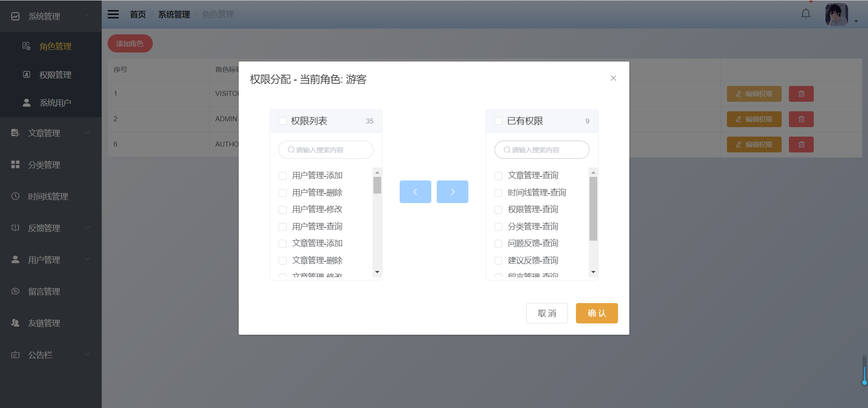Click the hamburger menu toggle icon
This screenshot has height=408, width=868.
113,14
